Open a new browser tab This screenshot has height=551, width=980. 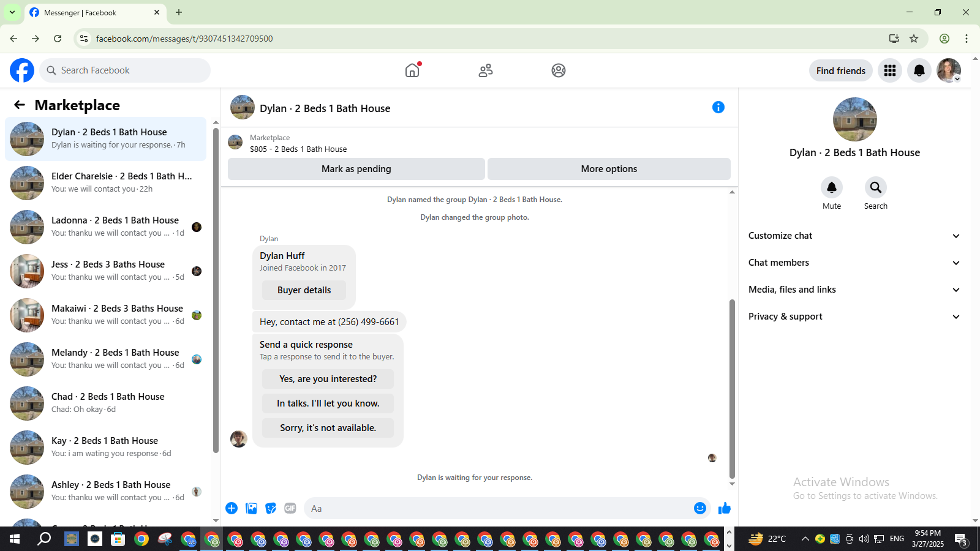point(179,12)
